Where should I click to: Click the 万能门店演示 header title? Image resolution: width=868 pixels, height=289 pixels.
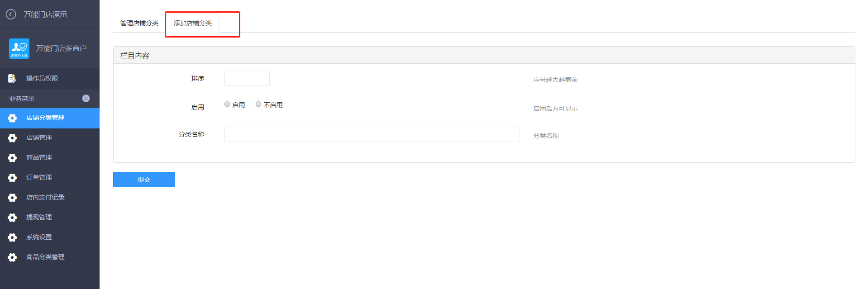point(45,14)
